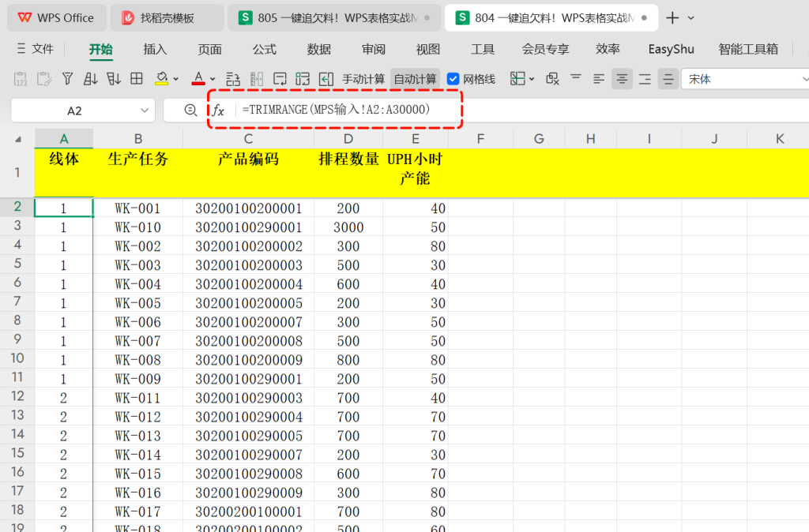Switch to the 视图 ribbon tab

(x=428, y=49)
